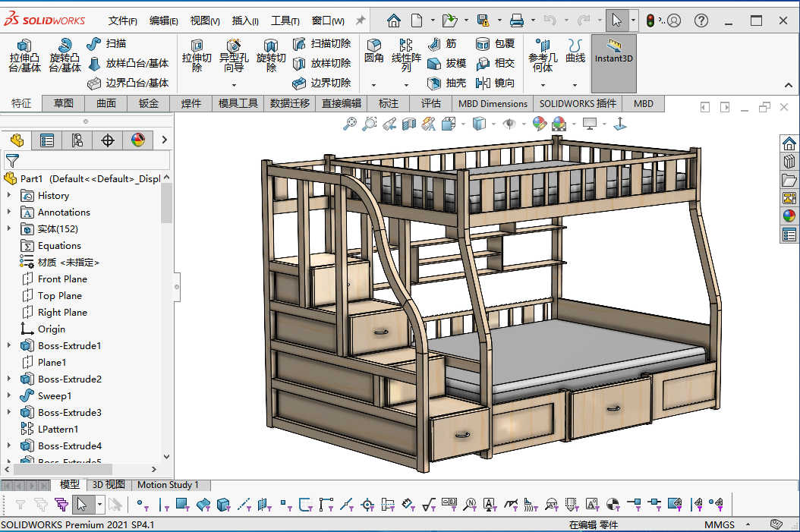Select the Draft (拔模) tool
800x532 pixels.
446,63
